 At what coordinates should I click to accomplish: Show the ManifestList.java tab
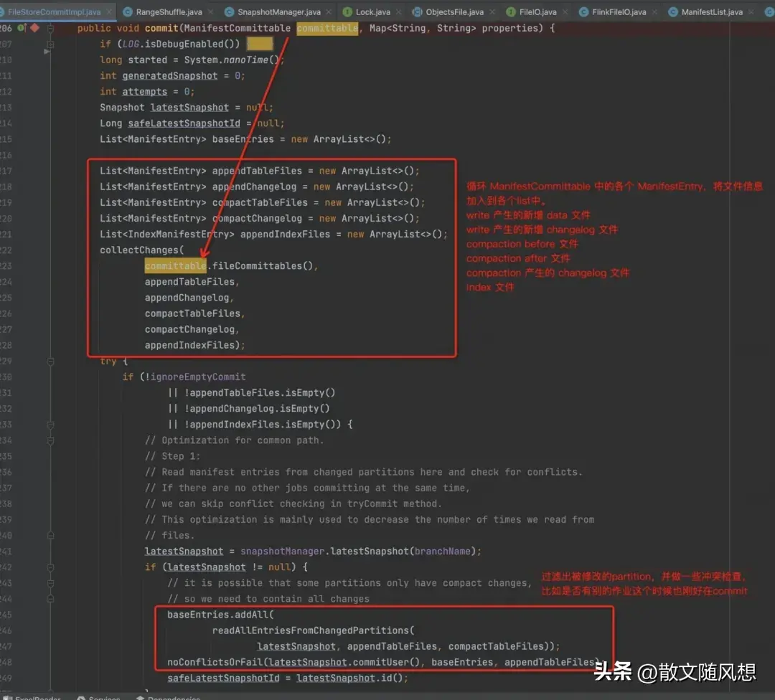coord(712,12)
